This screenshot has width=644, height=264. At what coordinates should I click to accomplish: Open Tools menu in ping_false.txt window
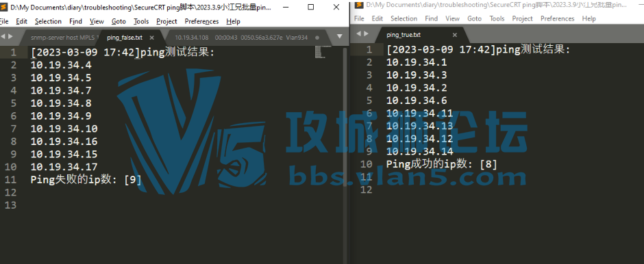pyautogui.click(x=141, y=21)
